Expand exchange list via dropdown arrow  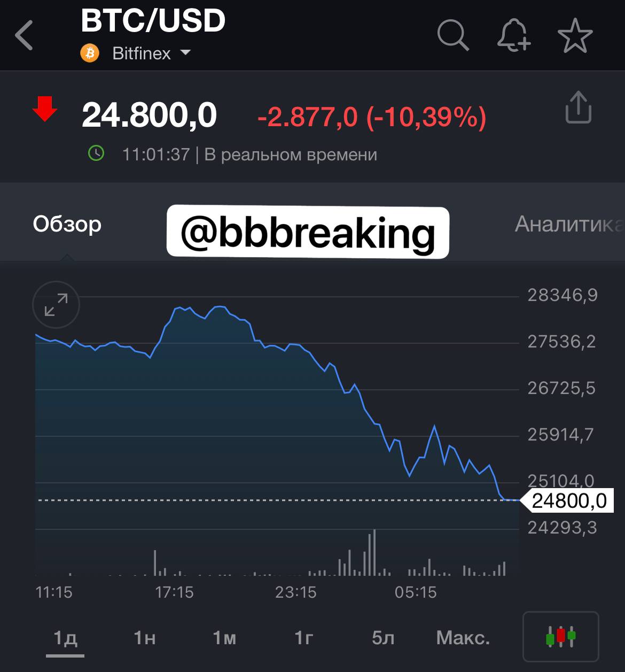(185, 53)
